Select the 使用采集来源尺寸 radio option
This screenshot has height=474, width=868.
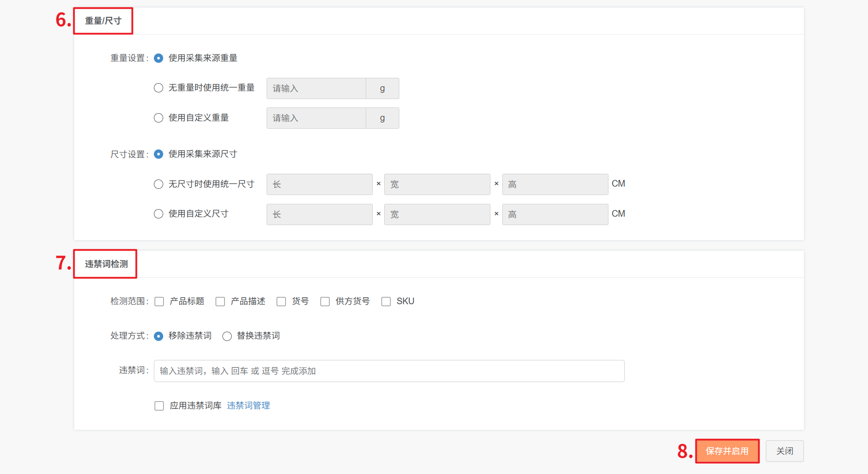pos(158,154)
